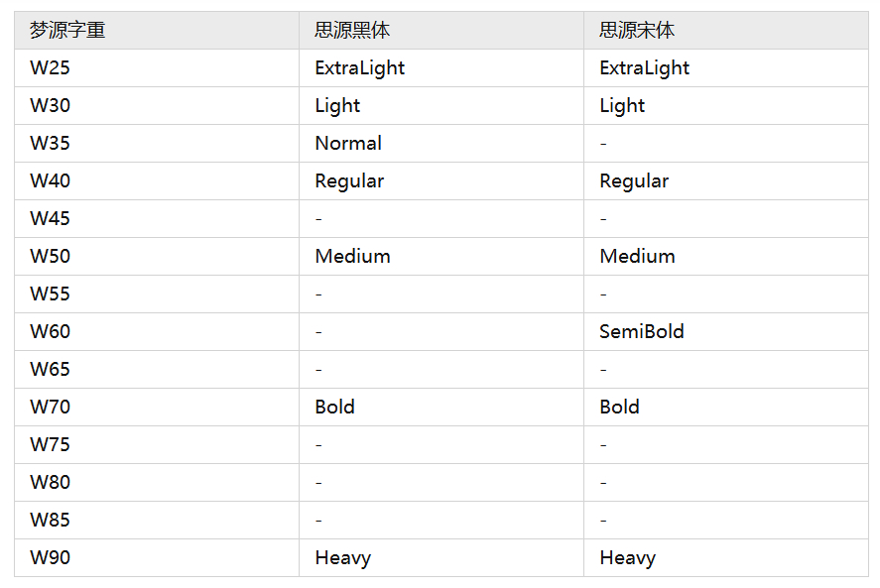Viewport: 880px width, 588px height.
Task: Click Bold in the 思源黑体 column
Action: click(334, 408)
